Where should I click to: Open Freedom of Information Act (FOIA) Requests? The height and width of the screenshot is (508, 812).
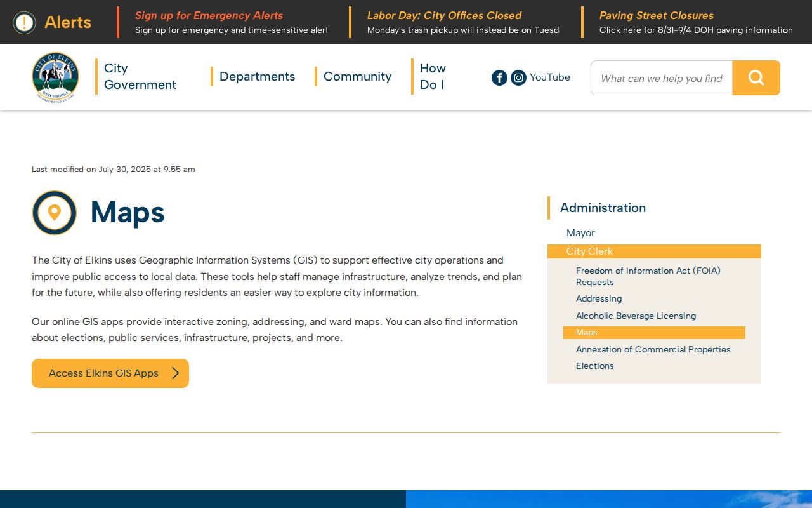[648, 276]
